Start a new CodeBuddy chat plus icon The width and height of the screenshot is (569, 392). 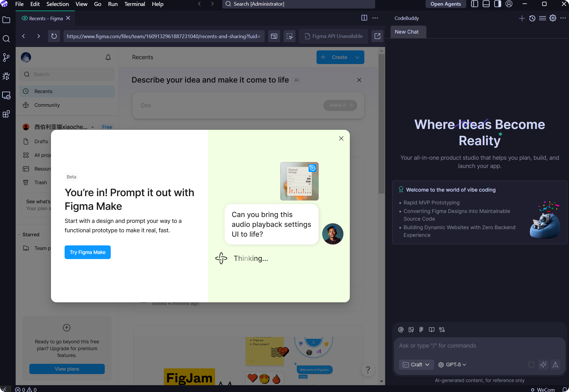[x=522, y=18]
